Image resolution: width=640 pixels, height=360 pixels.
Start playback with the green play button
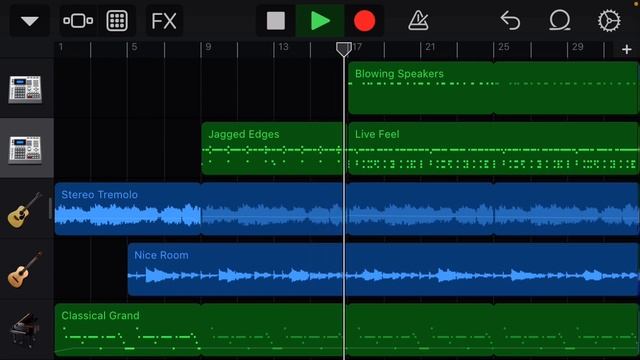pyautogui.click(x=320, y=21)
